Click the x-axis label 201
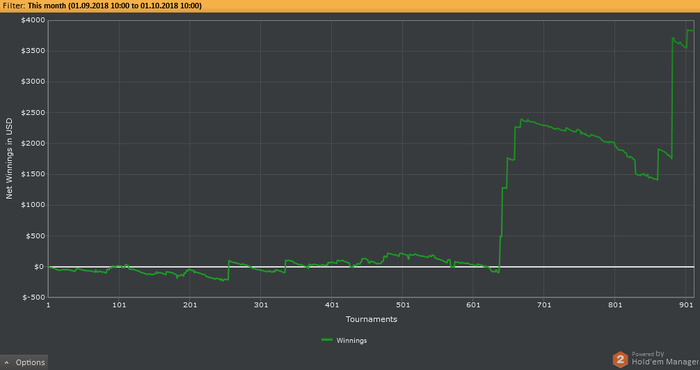700x370 pixels. pos(190,305)
